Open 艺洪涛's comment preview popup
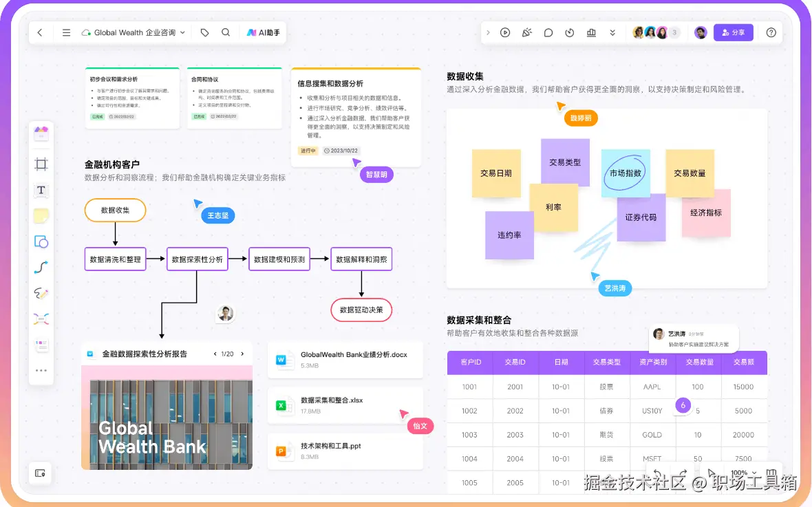Screen dimensions: 812x507 [694, 338]
